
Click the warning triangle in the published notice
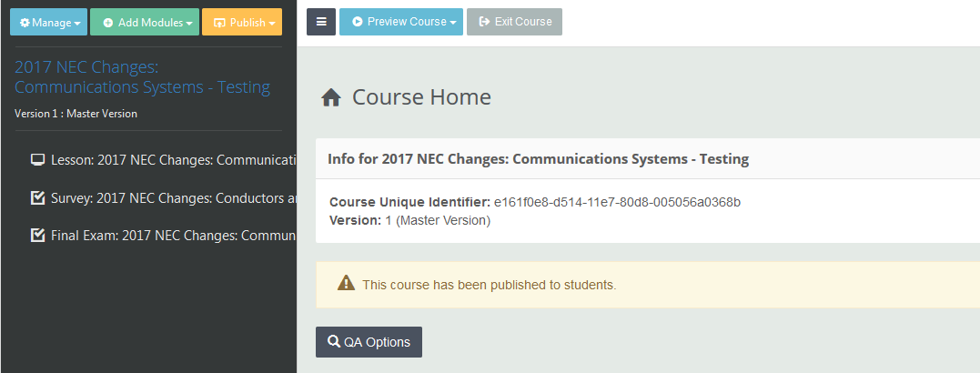point(346,284)
